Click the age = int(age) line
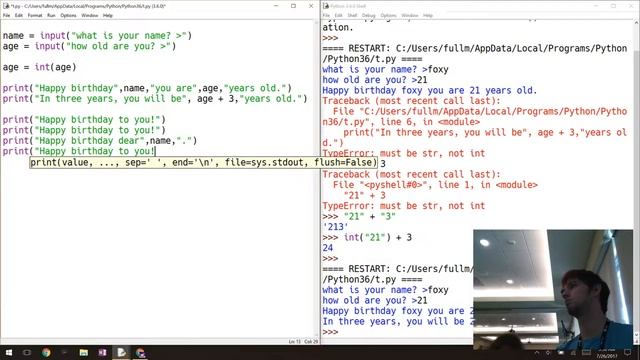This screenshot has height=360, width=640. pyautogui.click(x=39, y=67)
